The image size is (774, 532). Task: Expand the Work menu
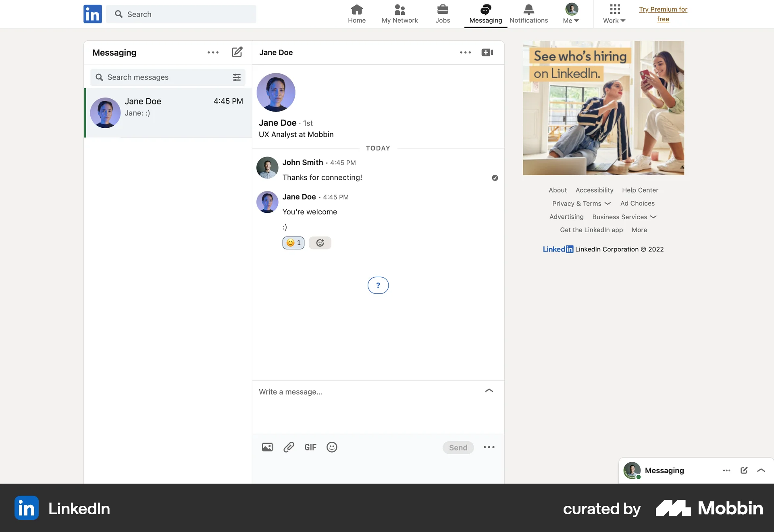pyautogui.click(x=614, y=14)
